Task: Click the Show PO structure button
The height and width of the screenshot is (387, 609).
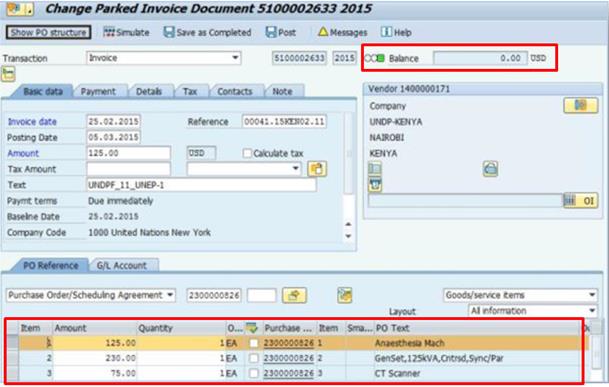Action: [49, 32]
